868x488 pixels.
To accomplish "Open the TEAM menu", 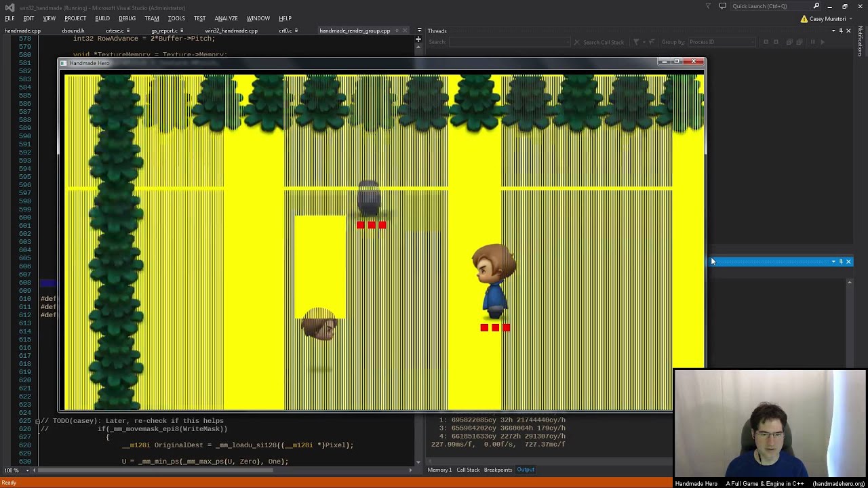I will tap(152, 18).
